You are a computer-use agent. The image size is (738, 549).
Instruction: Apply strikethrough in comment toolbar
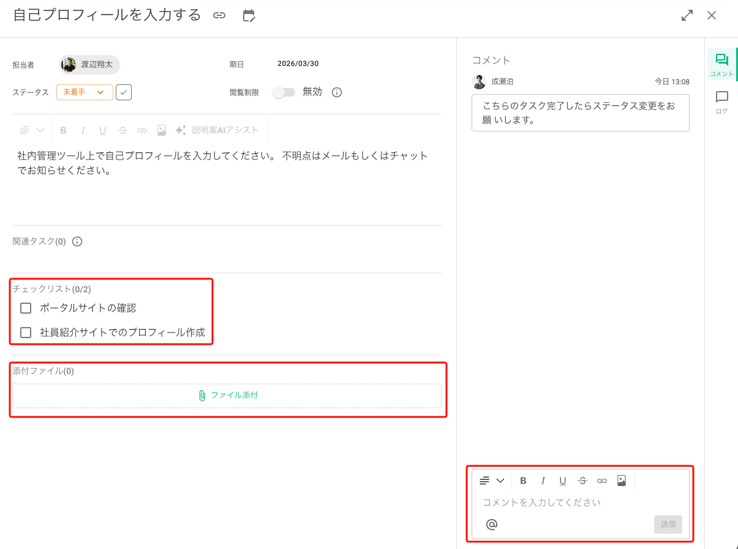click(x=582, y=481)
